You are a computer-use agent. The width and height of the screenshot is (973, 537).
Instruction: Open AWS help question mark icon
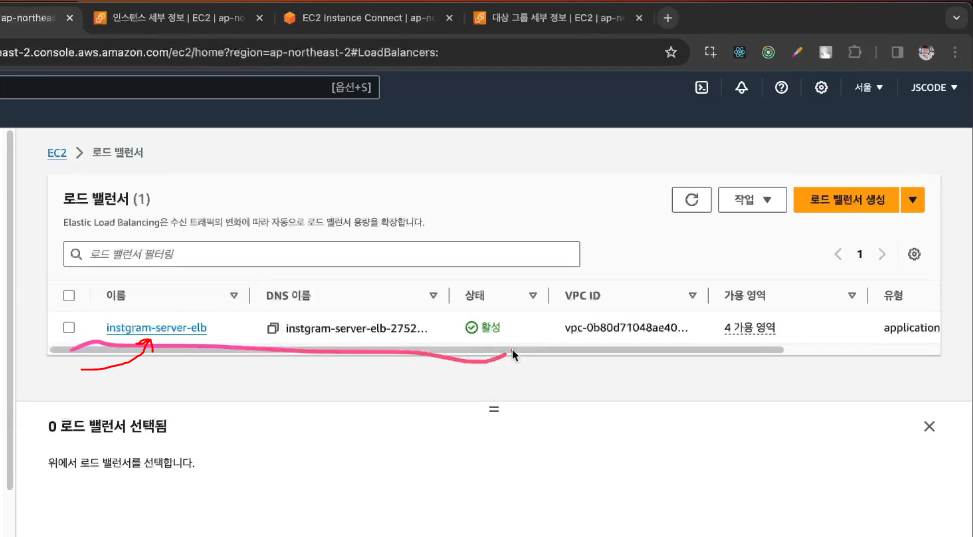click(781, 88)
